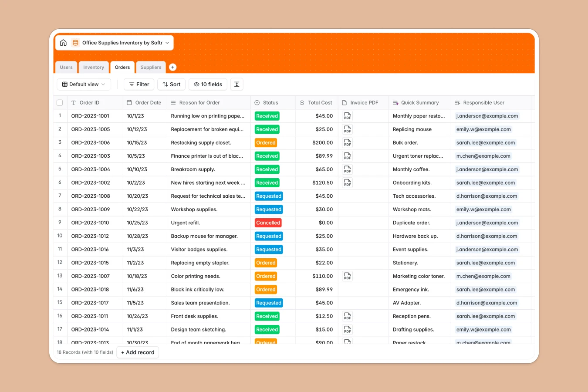Viewport: 588px width, 392px height.
Task: Click the calendar icon on the Order Date column
Action: [129, 102]
